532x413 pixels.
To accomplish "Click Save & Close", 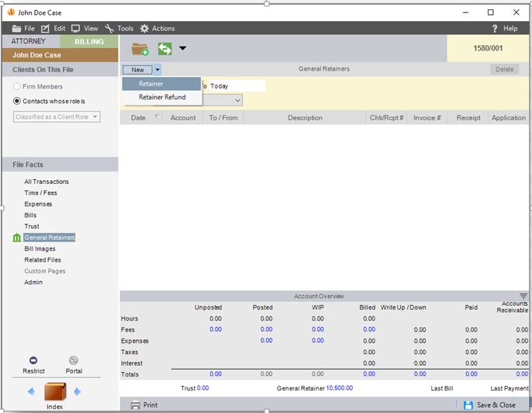I will pyautogui.click(x=489, y=405).
